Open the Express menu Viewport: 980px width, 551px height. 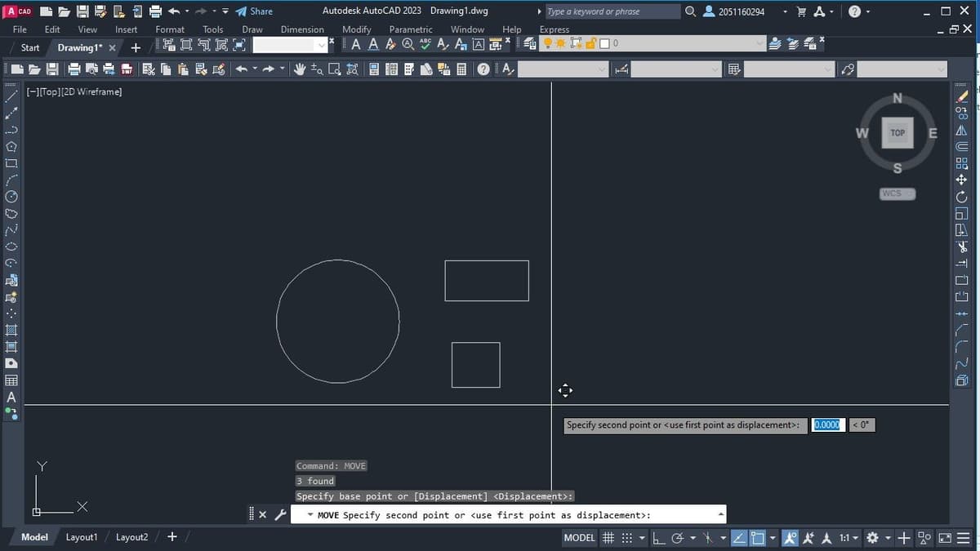pyautogui.click(x=555, y=29)
